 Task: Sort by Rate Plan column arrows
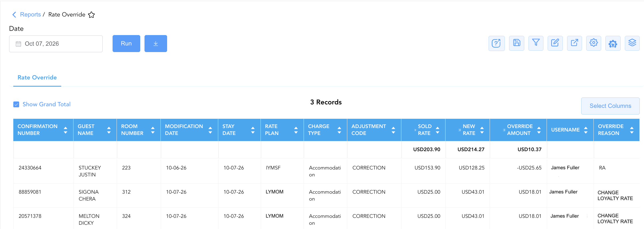[x=296, y=130]
